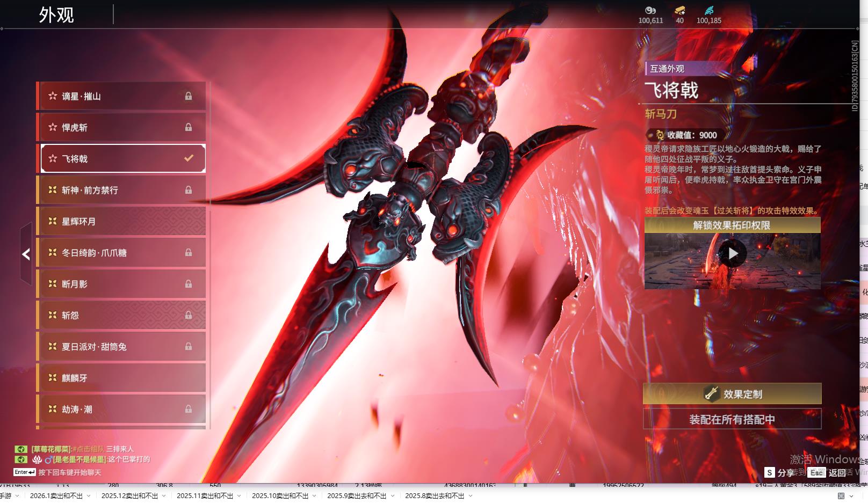Click the 解锁效果拓印权限 banner

coord(732,225)
